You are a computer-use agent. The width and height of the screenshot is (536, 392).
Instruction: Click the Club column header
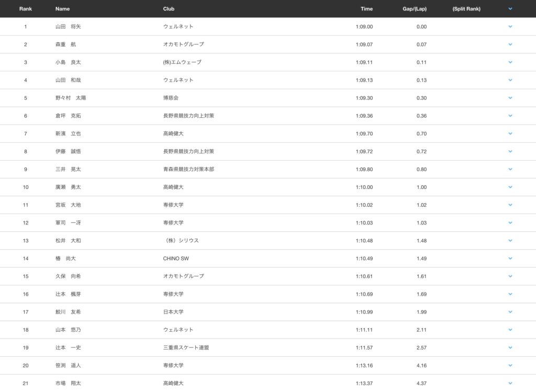[169, 9]
